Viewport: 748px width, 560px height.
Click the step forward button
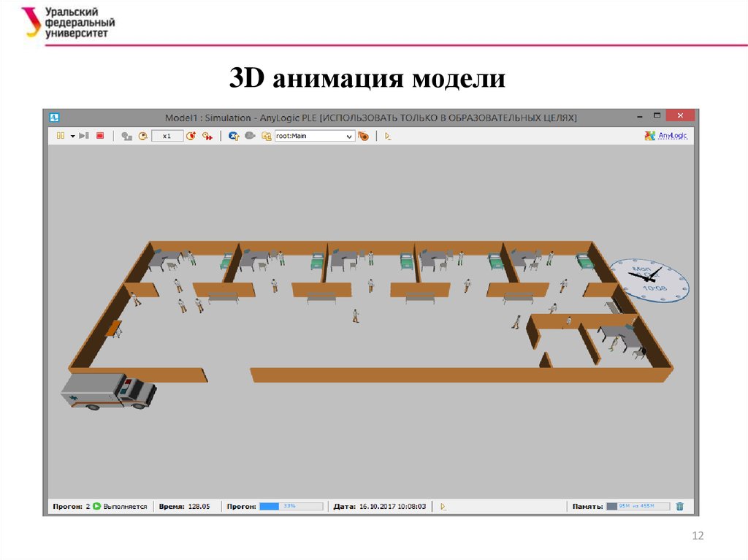coord(85,136)
